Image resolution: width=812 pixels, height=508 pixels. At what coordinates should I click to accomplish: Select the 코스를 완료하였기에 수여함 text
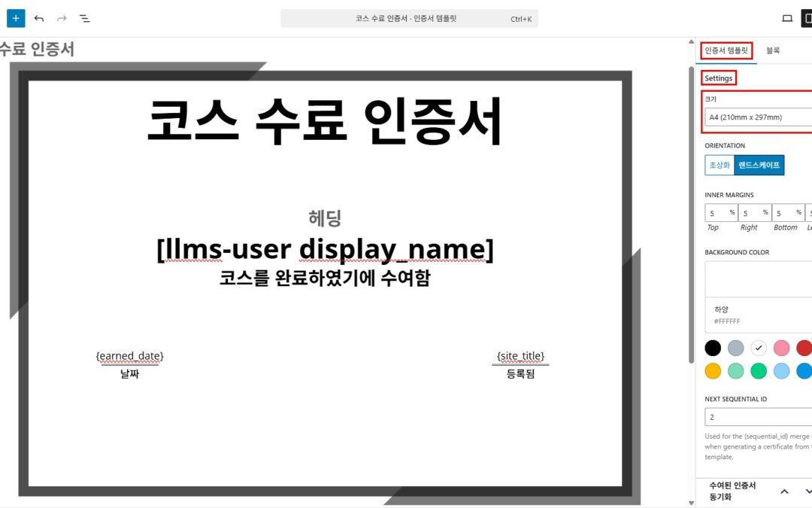coord(325,278)
